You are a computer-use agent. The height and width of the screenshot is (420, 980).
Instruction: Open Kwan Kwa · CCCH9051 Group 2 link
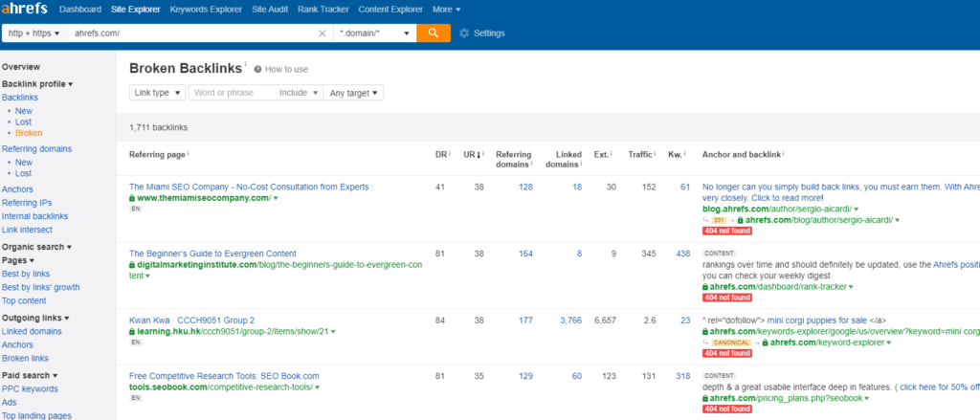tap(191, 321)
